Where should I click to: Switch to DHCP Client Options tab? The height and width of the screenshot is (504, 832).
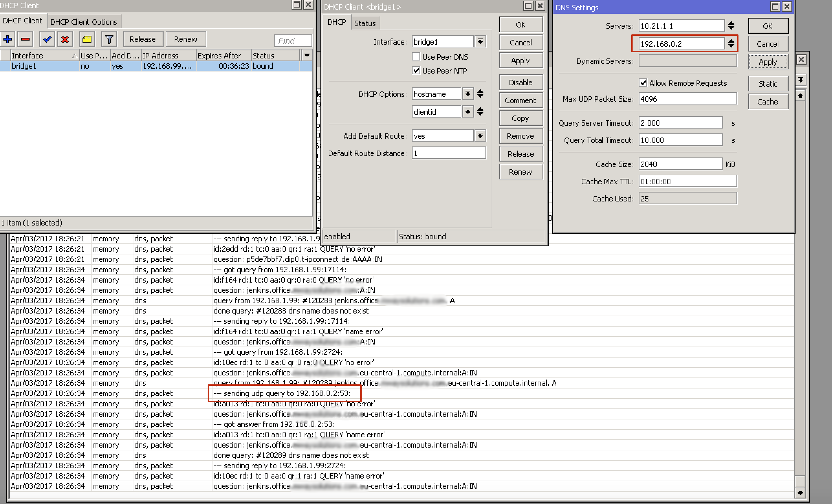coord(84,22)
